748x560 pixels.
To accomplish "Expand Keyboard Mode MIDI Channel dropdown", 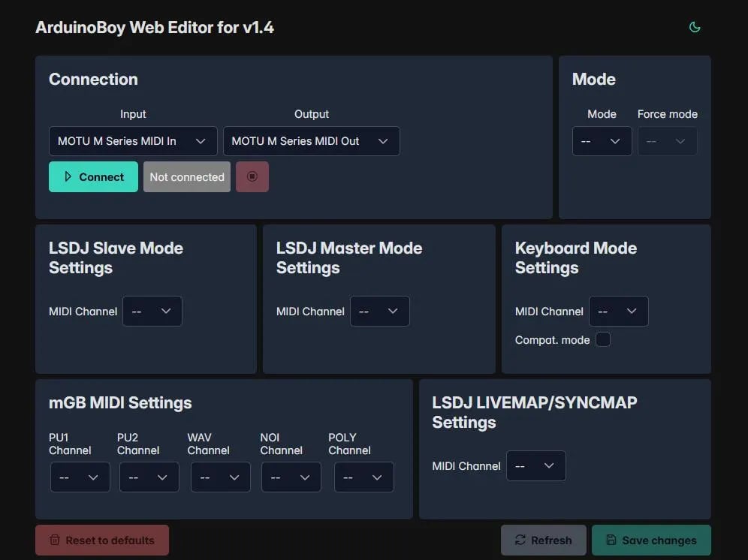I will (x=618, y=312).
